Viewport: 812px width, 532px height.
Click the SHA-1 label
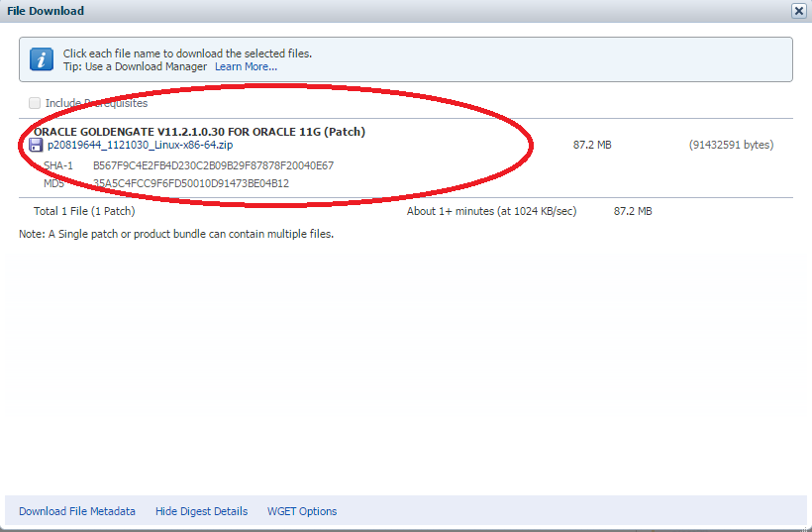[58, 165]
